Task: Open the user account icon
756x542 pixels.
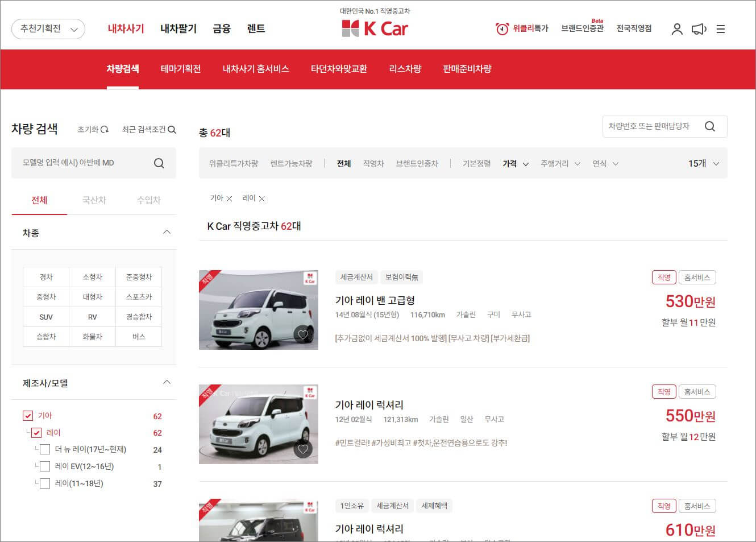Action: point(676,29)
